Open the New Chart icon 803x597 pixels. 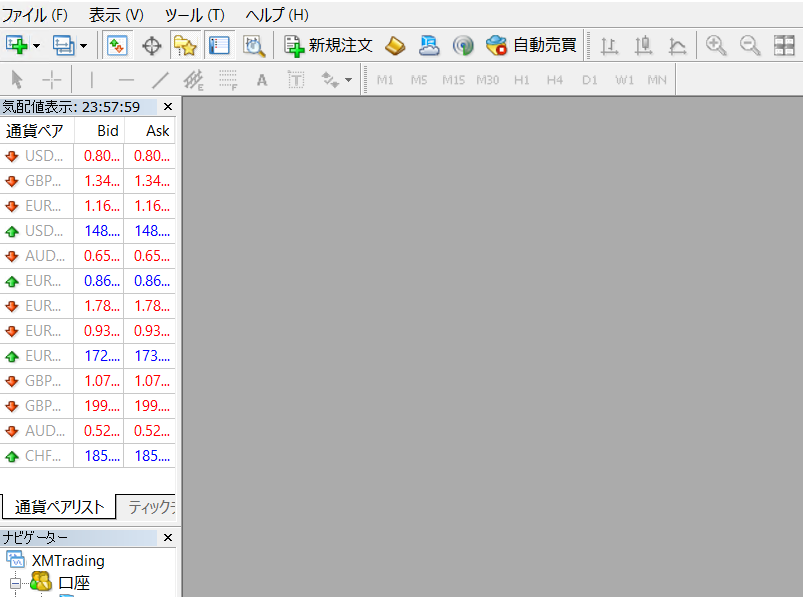(x=16, y=45)
